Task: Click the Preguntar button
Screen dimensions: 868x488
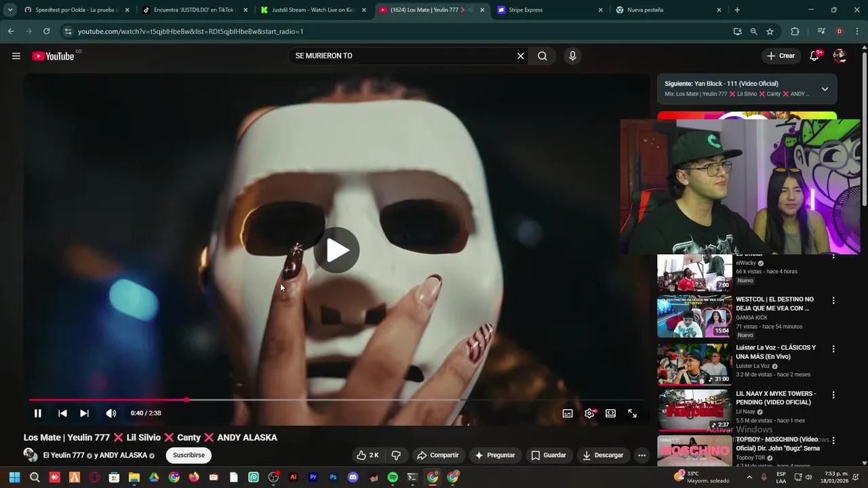Action: 495,455
